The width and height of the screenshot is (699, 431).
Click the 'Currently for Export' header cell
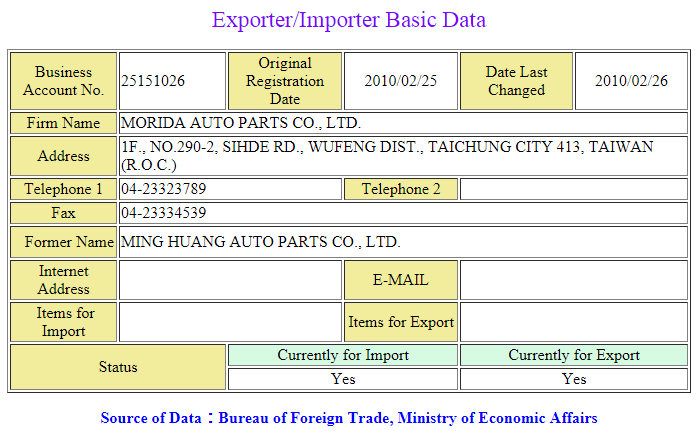[x=574, y=355]
